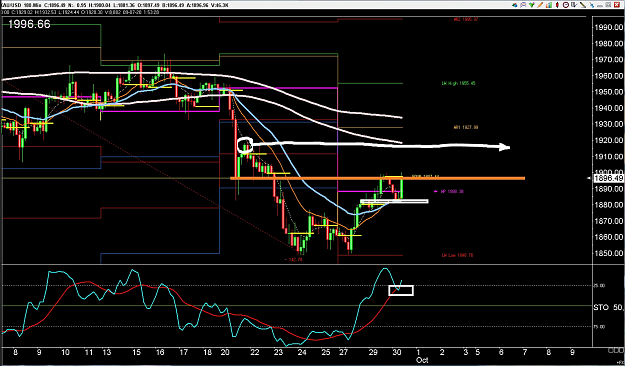Click the LH High level label
Screen dimensions: 625x366
tap(458, 83)
